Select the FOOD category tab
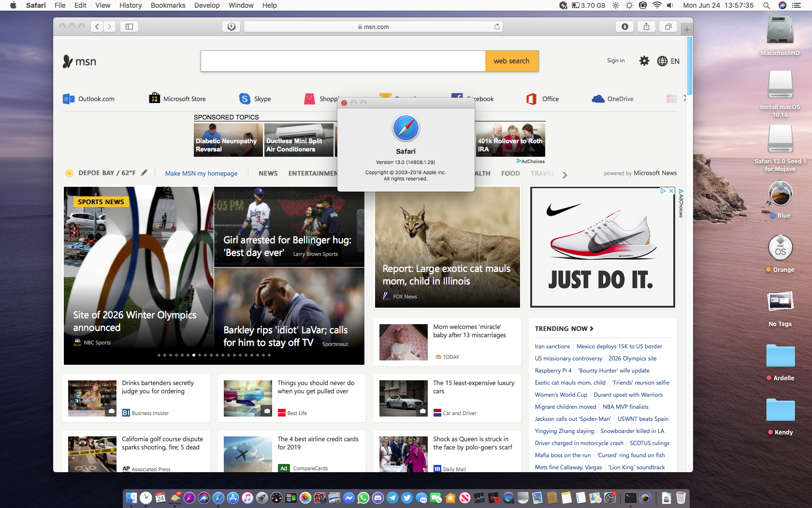Screen dimensions: 812x508 510,173
